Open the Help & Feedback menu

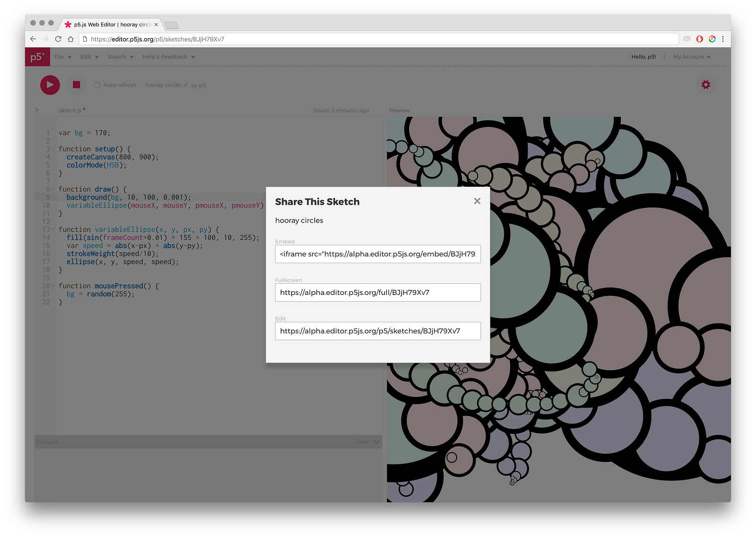coord(169,57)
